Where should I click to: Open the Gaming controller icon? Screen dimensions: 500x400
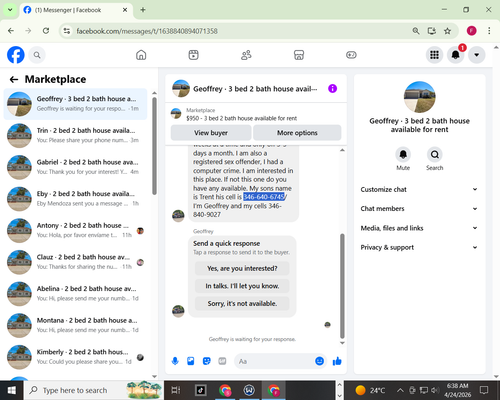point(351,55)
